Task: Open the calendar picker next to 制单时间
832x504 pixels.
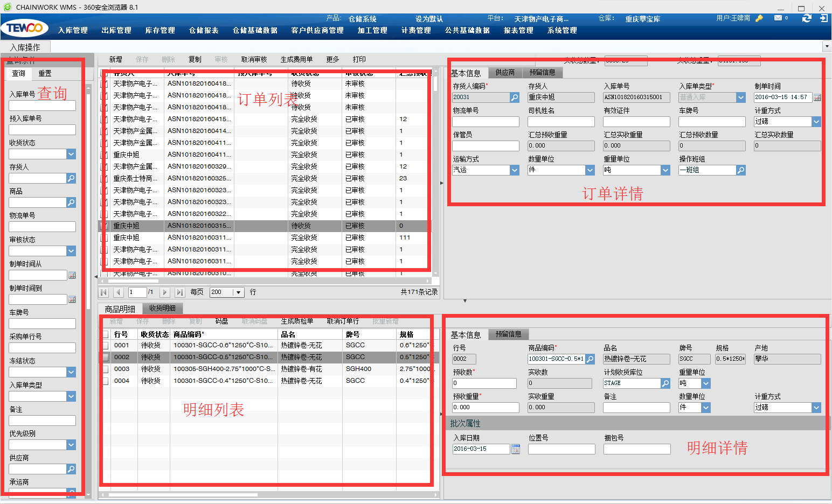Action: tap(817, 97)
